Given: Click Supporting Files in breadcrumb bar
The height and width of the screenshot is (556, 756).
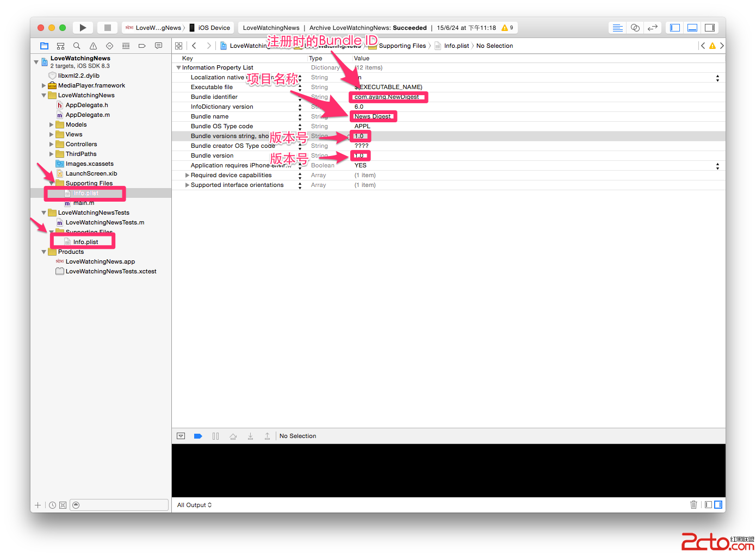Looking at the screenshot, I should click(402, 46).
